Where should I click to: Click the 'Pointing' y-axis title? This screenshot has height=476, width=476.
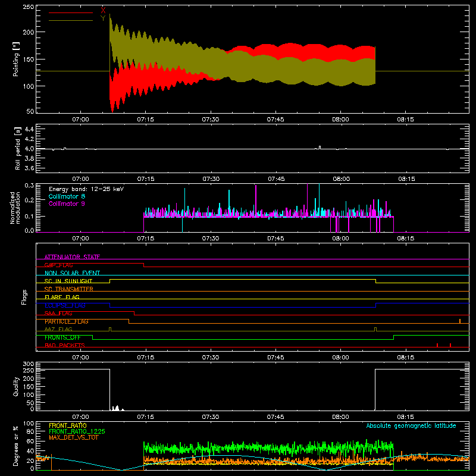click(16, 59)
